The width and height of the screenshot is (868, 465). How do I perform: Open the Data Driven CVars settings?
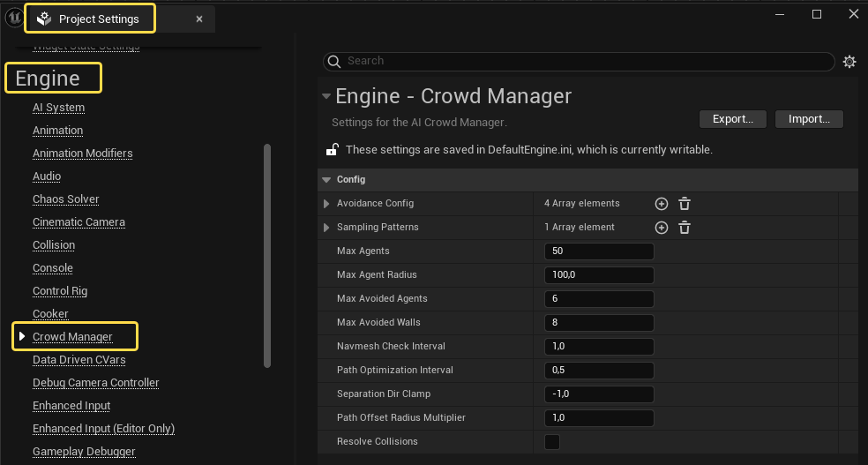coord(79,360)
